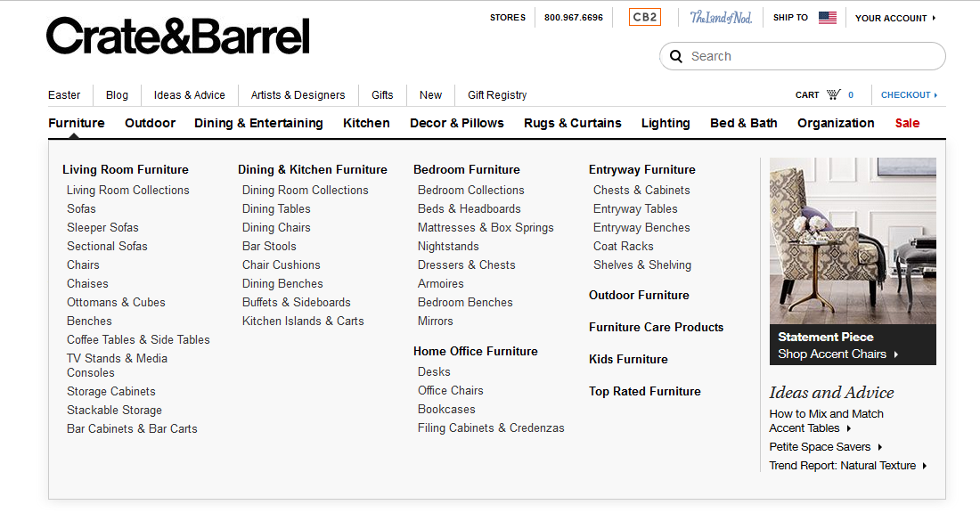Screen dimensions: 980x521
Task: Read the Petite Space Savers article
Action: coord(820,446)
